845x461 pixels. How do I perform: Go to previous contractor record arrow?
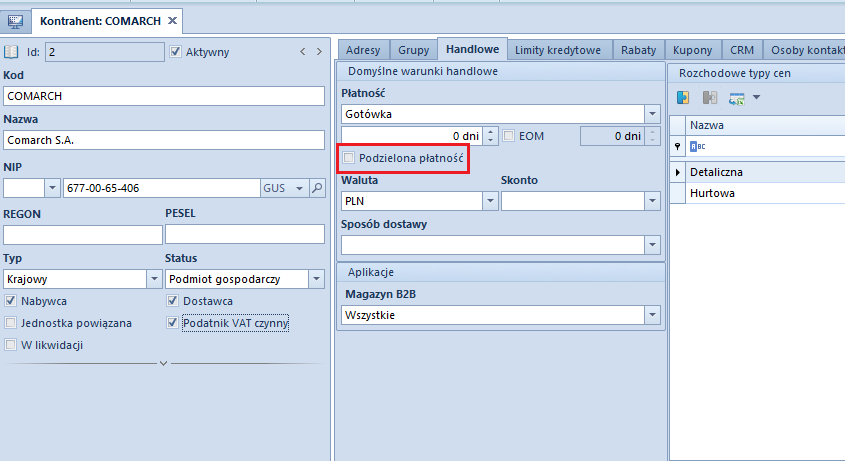[303, 52]
